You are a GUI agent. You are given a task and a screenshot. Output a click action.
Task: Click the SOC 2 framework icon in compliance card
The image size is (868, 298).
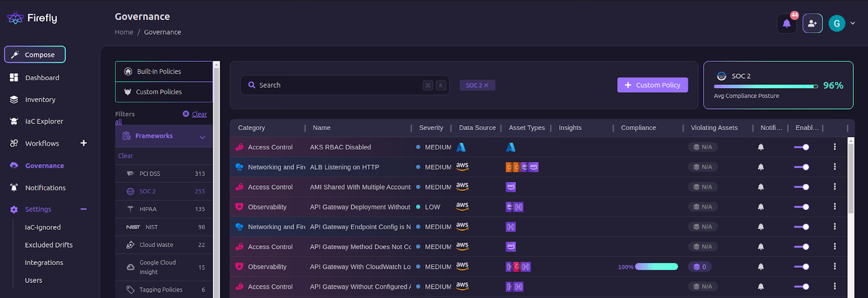coord(722,76)
